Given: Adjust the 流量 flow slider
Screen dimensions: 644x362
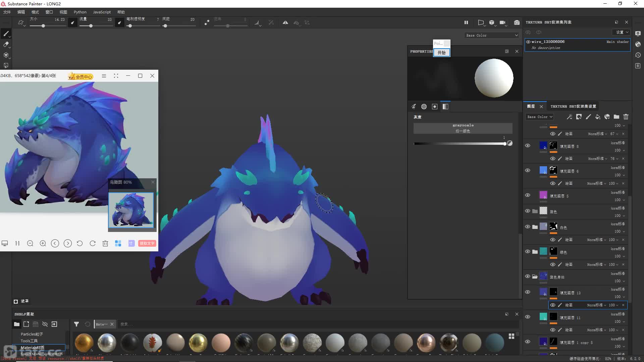Looking at the screenshot, I should pos(96,26).
